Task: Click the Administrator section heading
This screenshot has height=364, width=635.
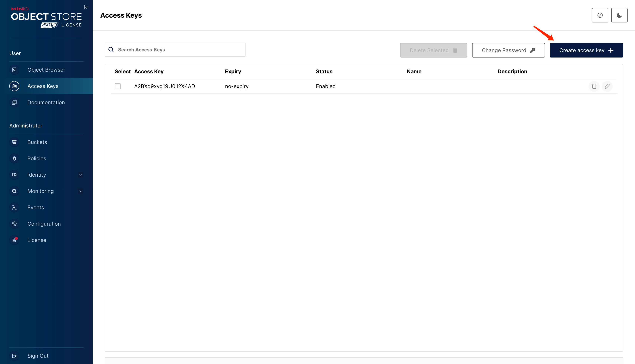Action: 26,125
